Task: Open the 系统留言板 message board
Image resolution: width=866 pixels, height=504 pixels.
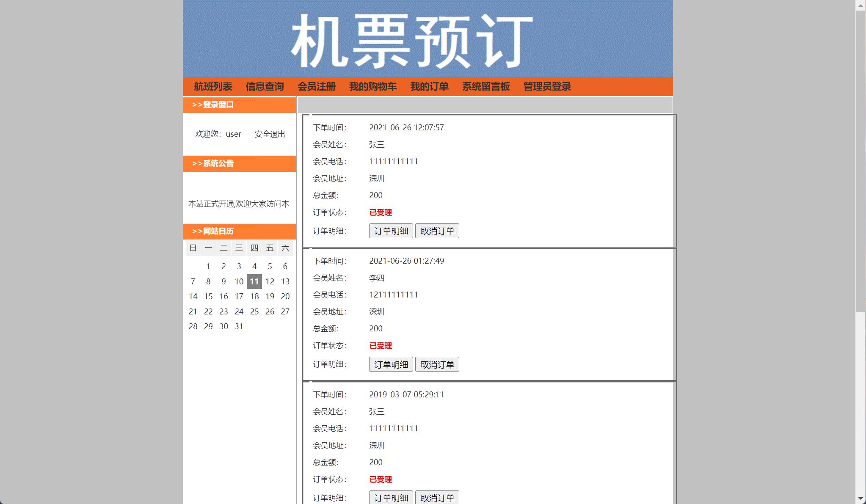Action: [486, 86]
